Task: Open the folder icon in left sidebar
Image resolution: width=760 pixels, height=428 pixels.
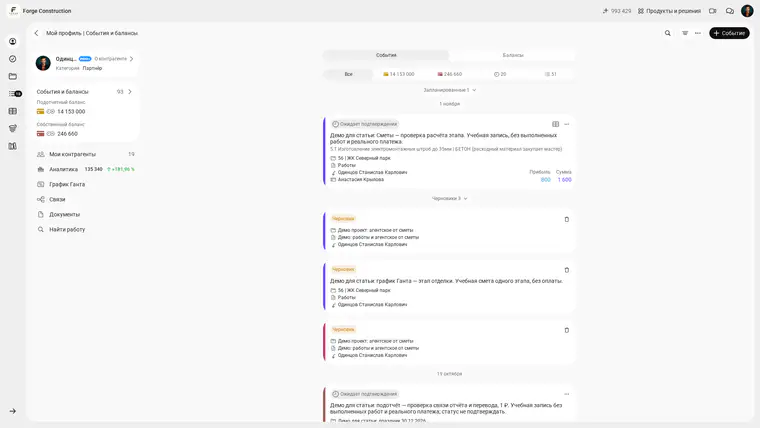Action: click(13, 76)
